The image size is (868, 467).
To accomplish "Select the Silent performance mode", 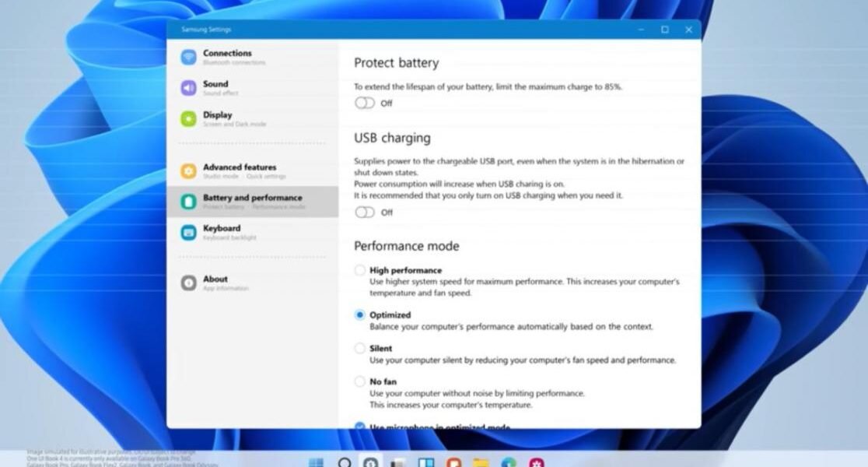I will pyautogui.click(x=360, y=348).
